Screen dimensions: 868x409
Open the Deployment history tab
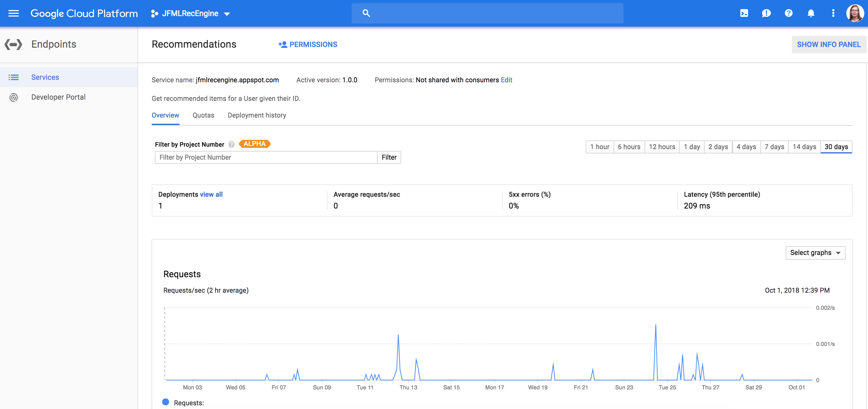[x=257, y=115]
